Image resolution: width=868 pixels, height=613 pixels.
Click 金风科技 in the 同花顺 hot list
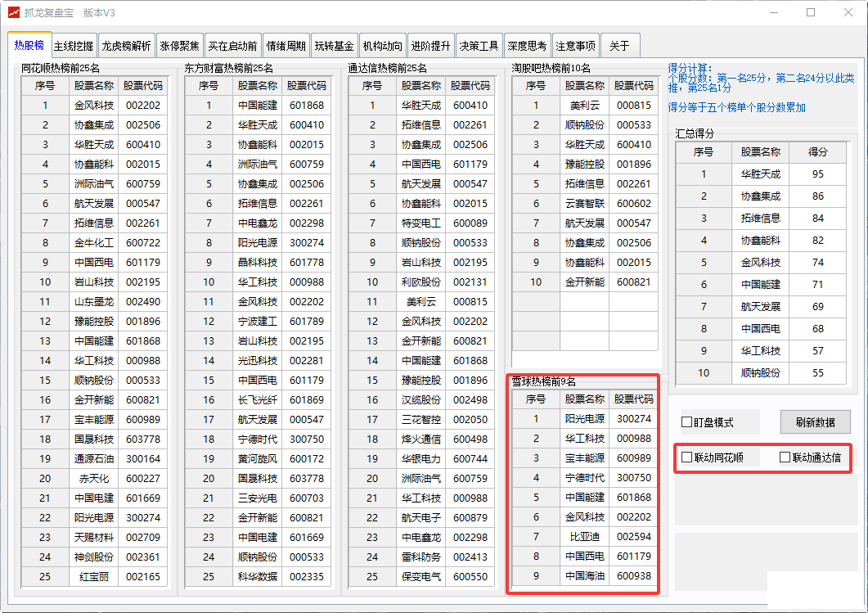(x=94, y=106)
